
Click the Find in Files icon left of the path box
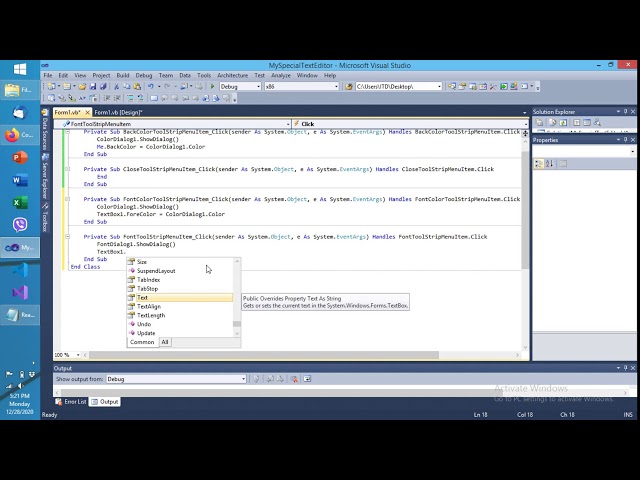349,87
